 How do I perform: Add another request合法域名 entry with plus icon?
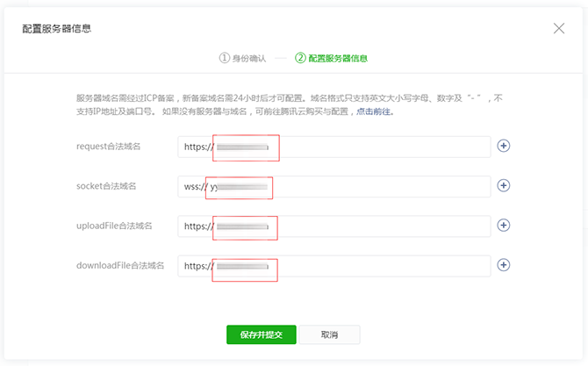pyautogui.click(x=504, y=146)
